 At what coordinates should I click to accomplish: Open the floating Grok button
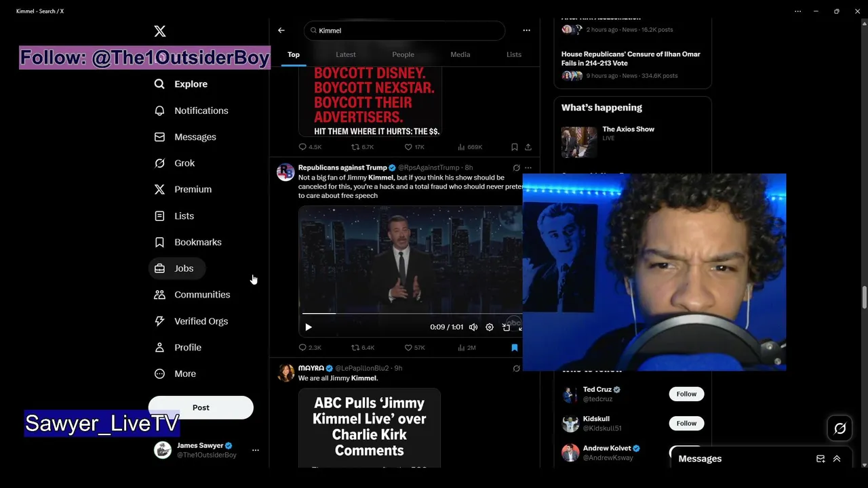click(x=840, y=428)
